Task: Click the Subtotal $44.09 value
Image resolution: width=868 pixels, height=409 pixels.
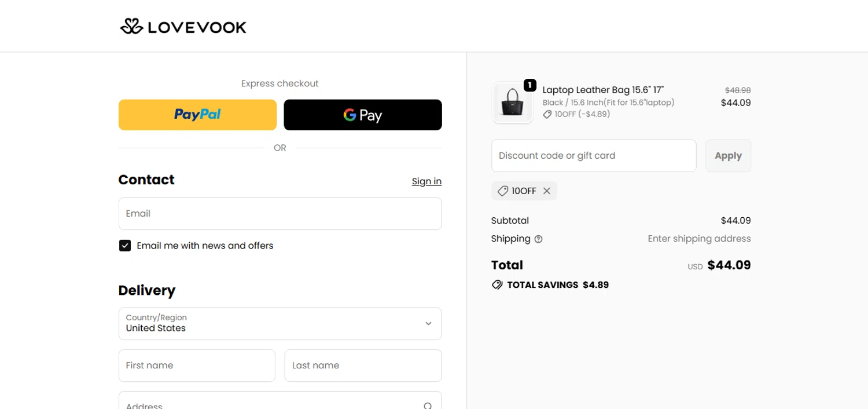Action: (735, 221)
